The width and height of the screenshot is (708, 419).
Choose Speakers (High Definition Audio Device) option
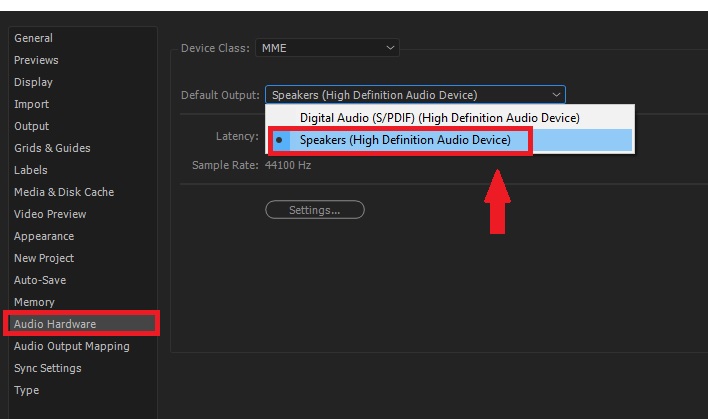tap(450, 140)
